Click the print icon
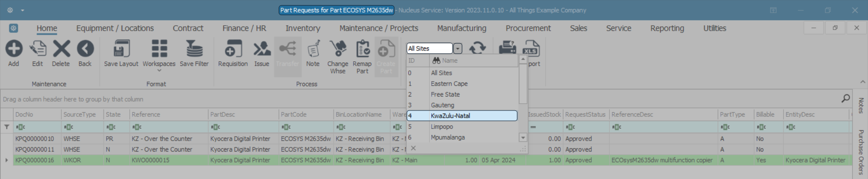 pyautogui.click(x=507, y=48)
